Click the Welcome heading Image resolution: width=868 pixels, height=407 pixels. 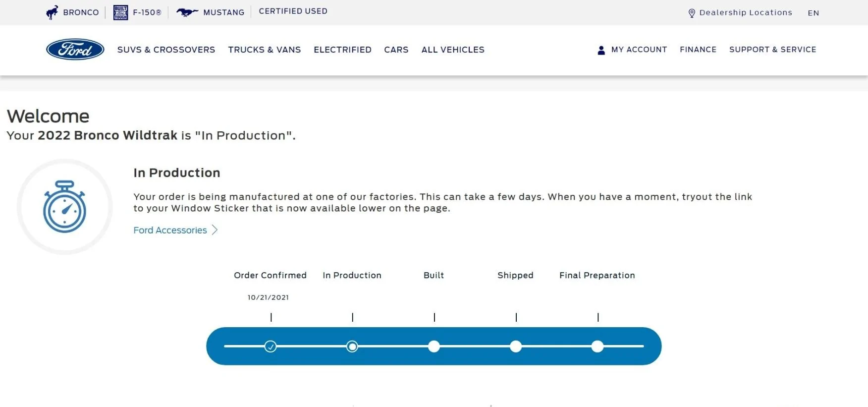[48, 116]
